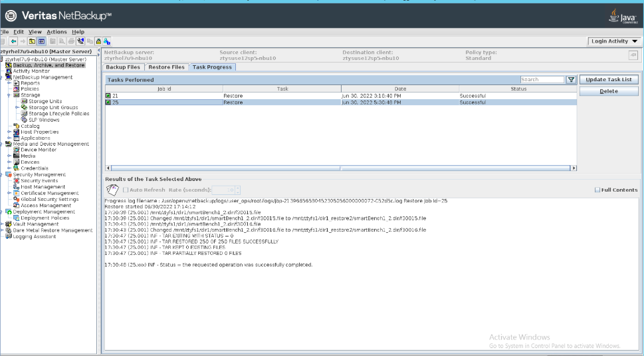The image size is (644, 356).
Task: Click the Update Task List button
Action: (x=609, y=79)
